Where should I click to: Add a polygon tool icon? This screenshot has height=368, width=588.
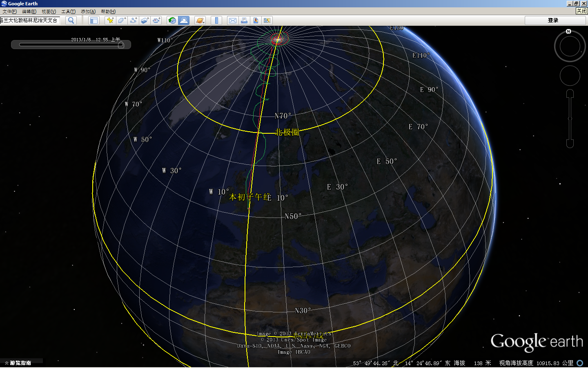coord(122,20)
